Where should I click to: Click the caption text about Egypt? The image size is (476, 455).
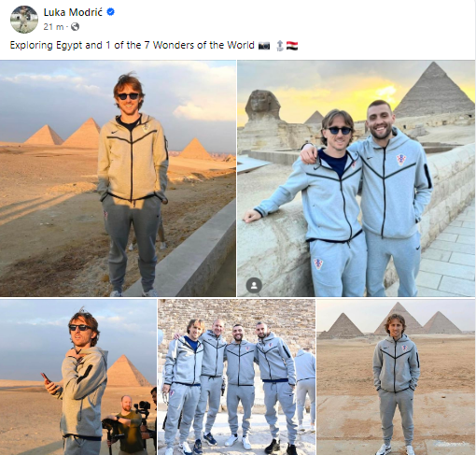[132, 45]
